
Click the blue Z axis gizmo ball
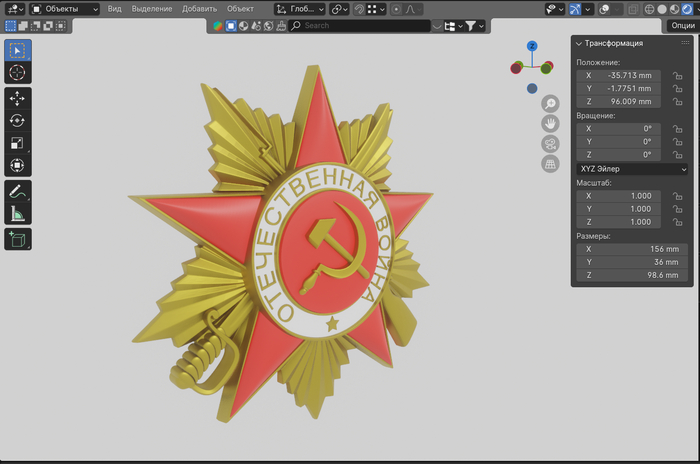pos(532,46)
